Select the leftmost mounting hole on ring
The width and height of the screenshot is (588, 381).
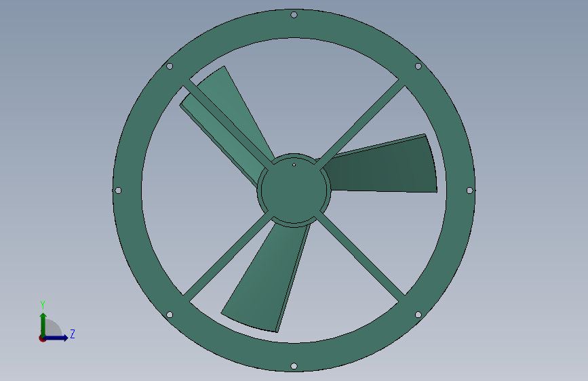click(118, 190)
